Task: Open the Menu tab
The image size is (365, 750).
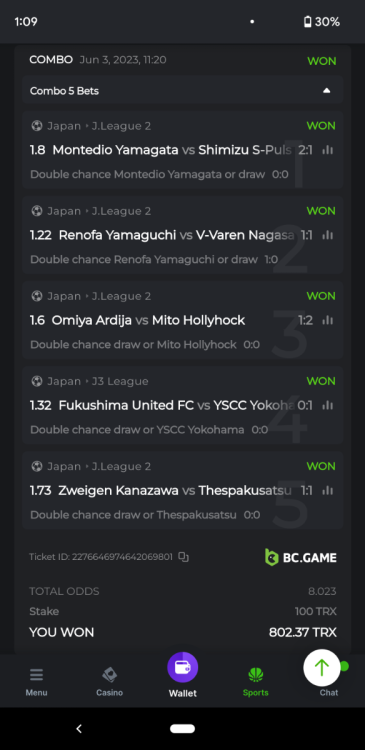Action: click(36, 682)
